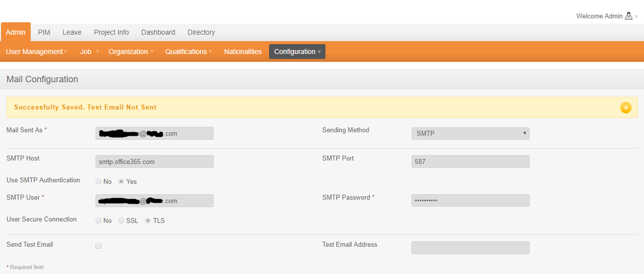The image size is (644, 274).
Task: Open the Qualifications menu
Action: 188,52
